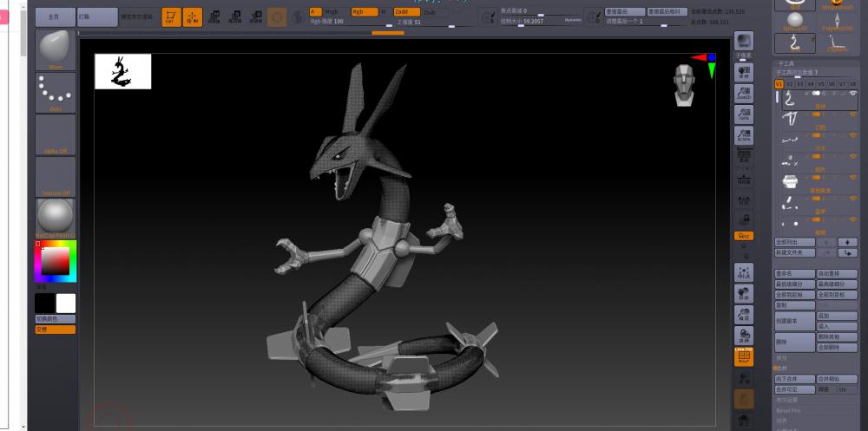Adjust the Rgb intensity 100 slider
Screen dimensions: 868x431
(351, 22)
